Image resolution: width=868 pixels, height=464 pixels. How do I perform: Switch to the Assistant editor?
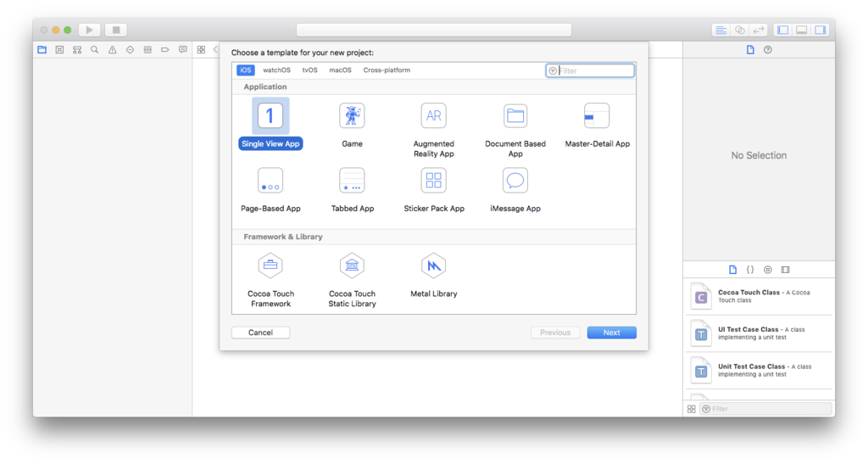tap(739, 30)
